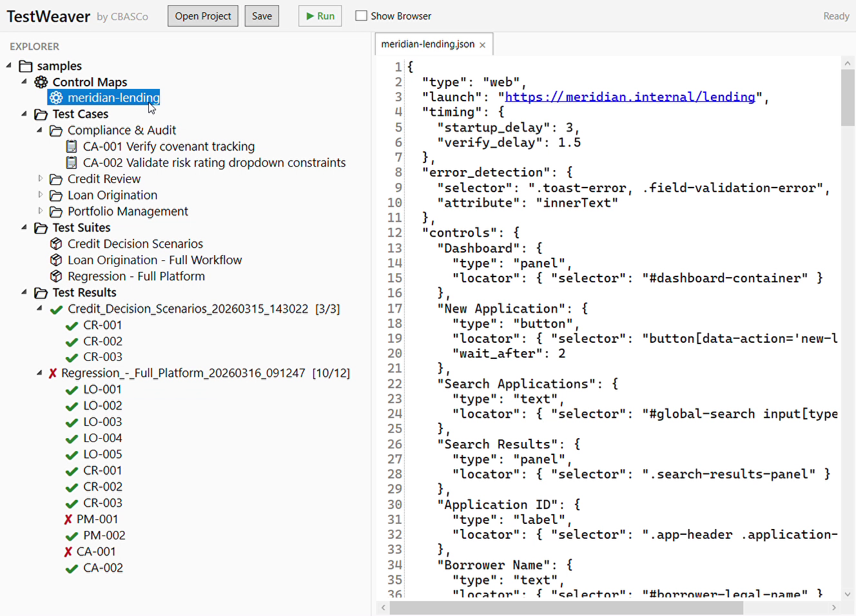Click the document icon beside CA-001
Viewport: 856px width, 616px height.
click(72, 146)
